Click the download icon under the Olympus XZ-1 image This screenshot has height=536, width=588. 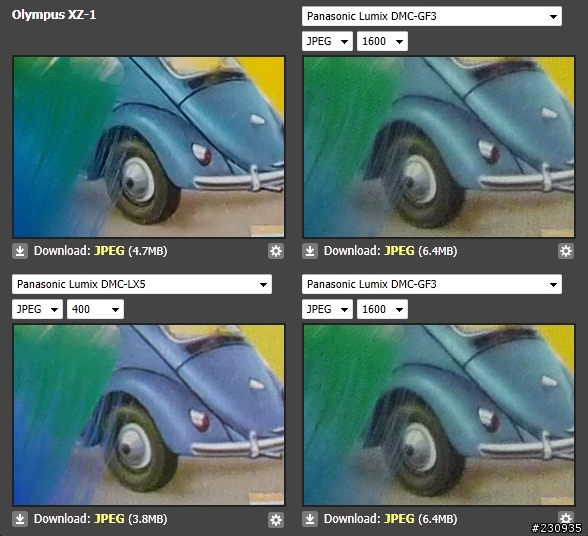tap(20, 251)
